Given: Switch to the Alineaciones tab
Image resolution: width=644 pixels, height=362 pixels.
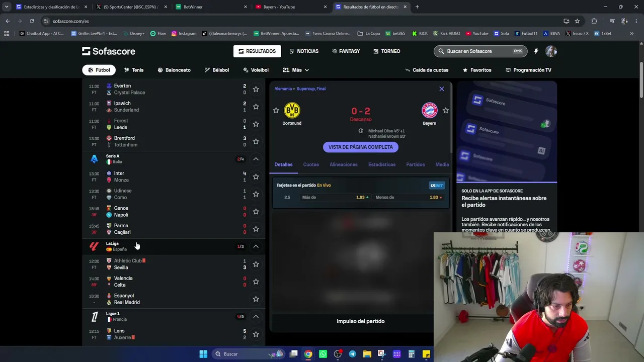Looking at the screenshot, I should click(x=344, y=164).
